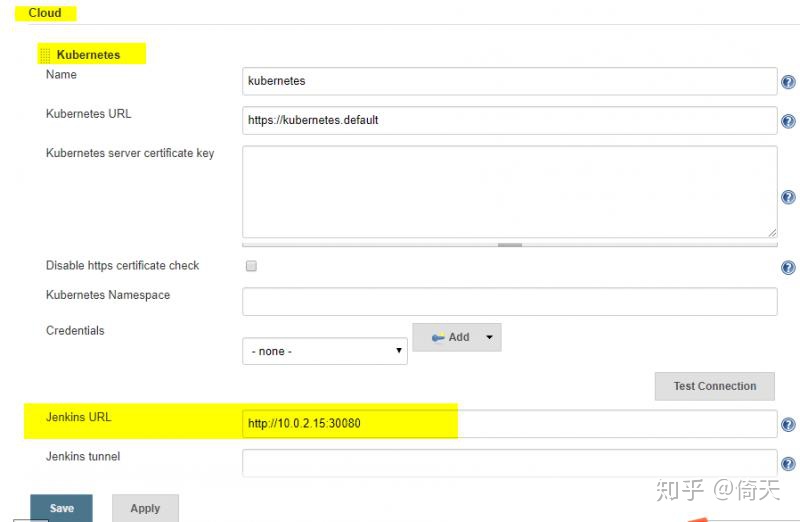Image resolution: width=800 pixels, height=522 pixels.
Task: Click the Kubernetes server certificate key label
Action: [130, 153]
